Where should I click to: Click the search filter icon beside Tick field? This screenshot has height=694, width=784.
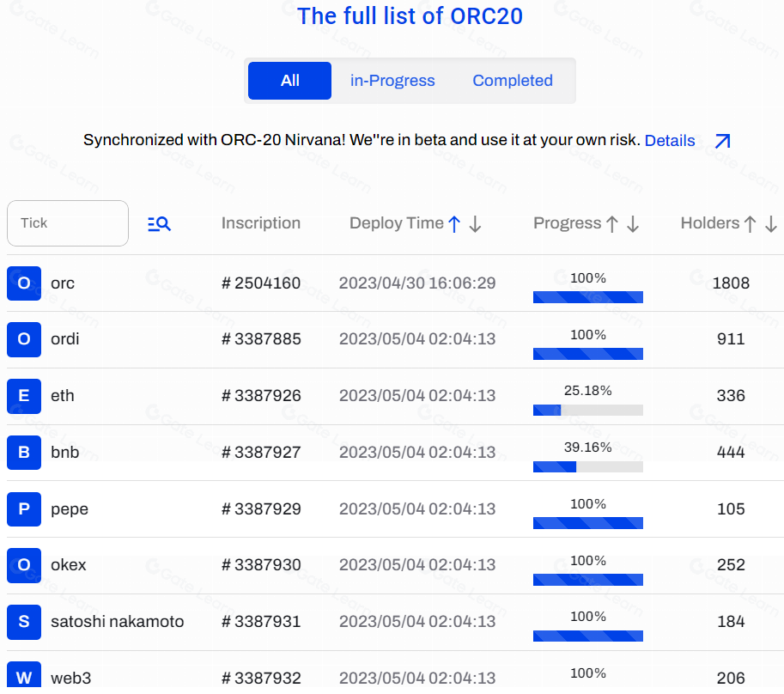(159, 224)
